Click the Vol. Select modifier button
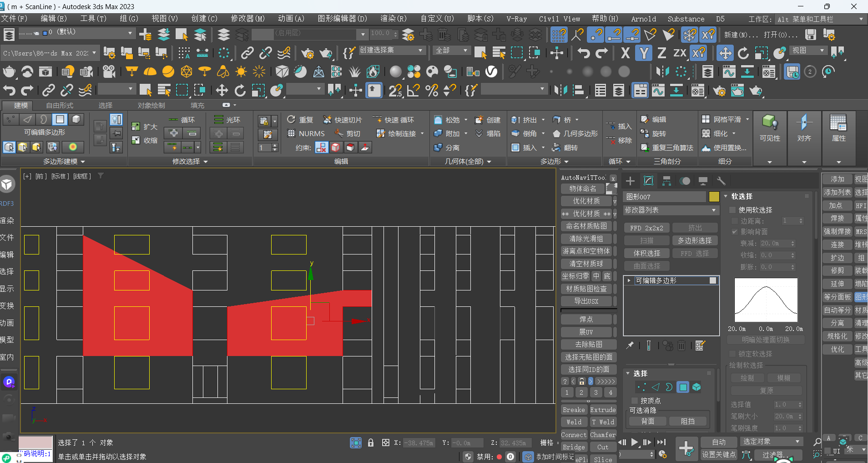 coord(646,253)
